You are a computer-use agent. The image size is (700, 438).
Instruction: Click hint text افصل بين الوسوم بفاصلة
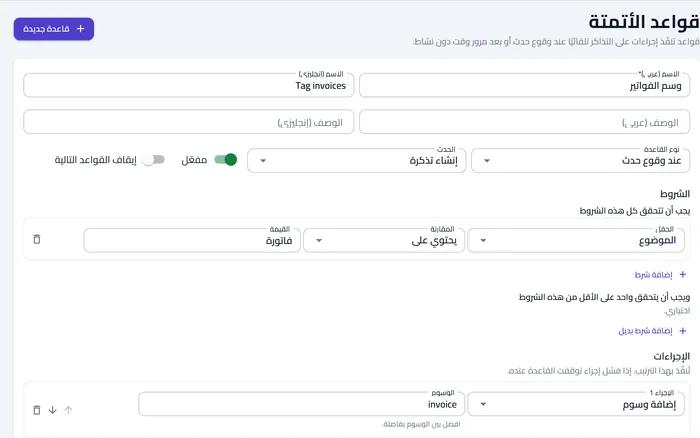click(x=421, y=424)
